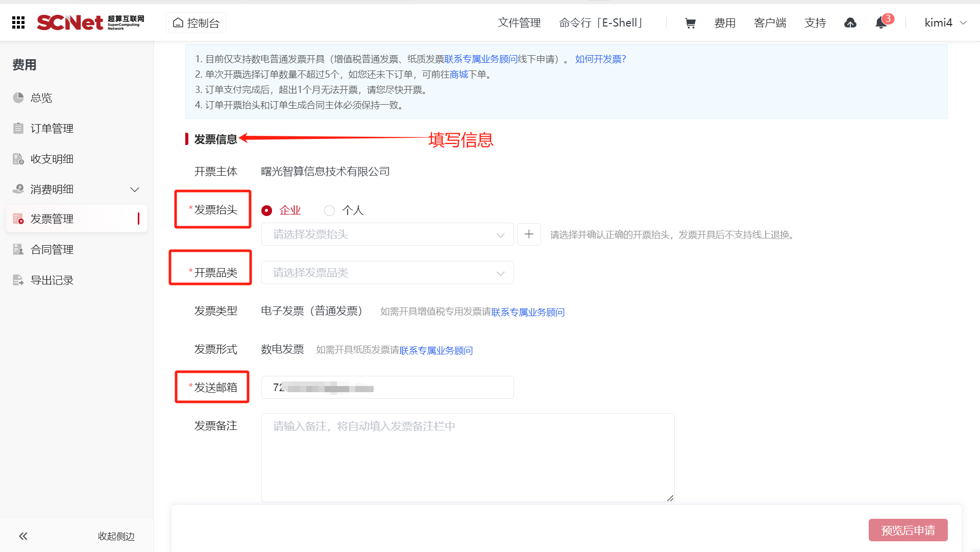Screen dimensions: 980x552
Task: Open the cloud upload icon
Action: [x=850, y=23]
